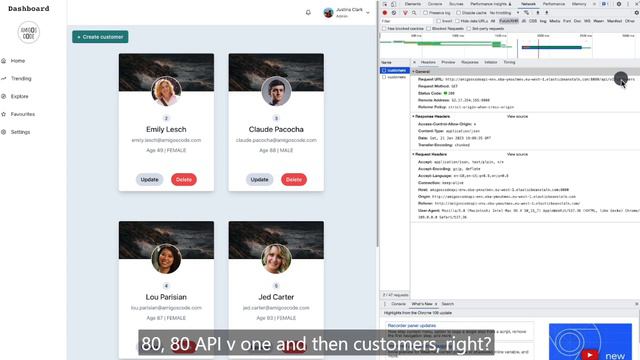
Task: Click DevTools inspect element icon
Action: tap(385, 4)
